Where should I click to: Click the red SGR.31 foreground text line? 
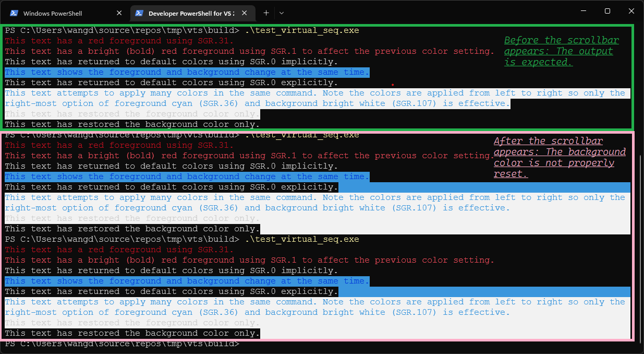coord(117,40)
